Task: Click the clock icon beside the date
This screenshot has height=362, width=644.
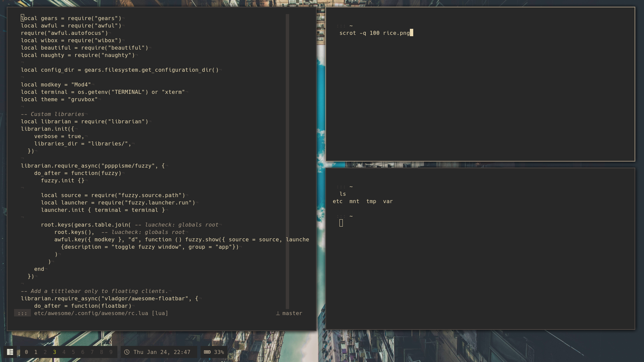Action: tap(127, 352)
